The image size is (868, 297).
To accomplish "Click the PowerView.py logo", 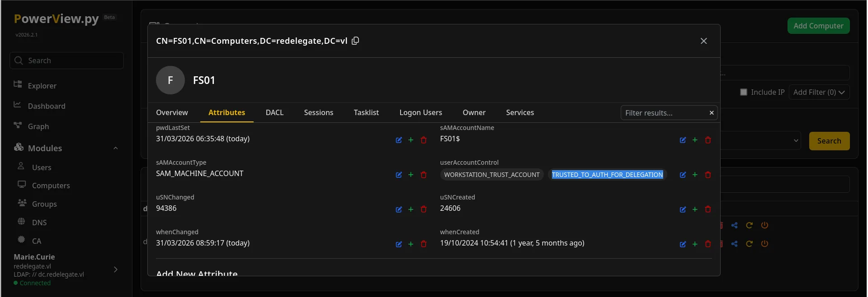I will tap(56, 19).
